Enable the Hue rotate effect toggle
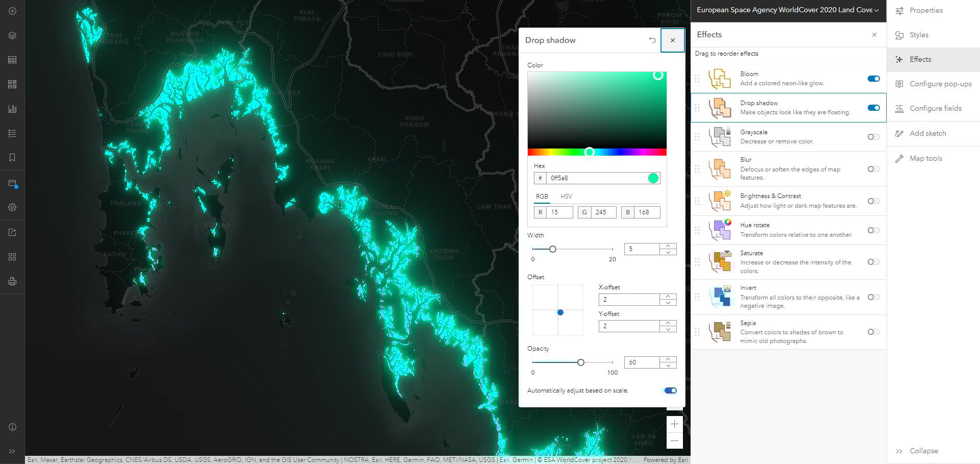This screenshot has height=464, width=980. pos(874,230)
